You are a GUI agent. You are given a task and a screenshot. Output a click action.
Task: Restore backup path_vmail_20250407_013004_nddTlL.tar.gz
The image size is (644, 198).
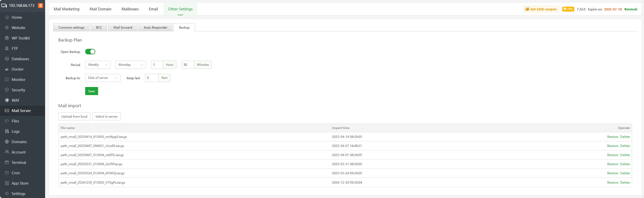pos(613,155)
